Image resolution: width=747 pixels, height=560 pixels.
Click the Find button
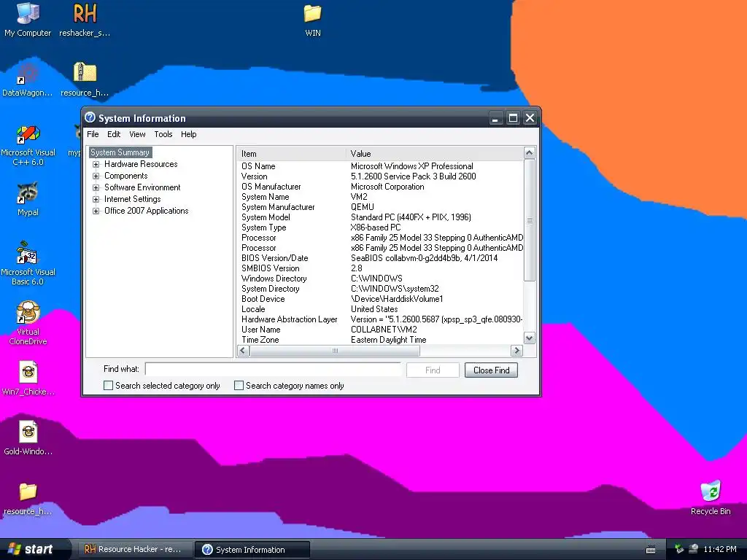pyautogui.click(x=433, y=370)
